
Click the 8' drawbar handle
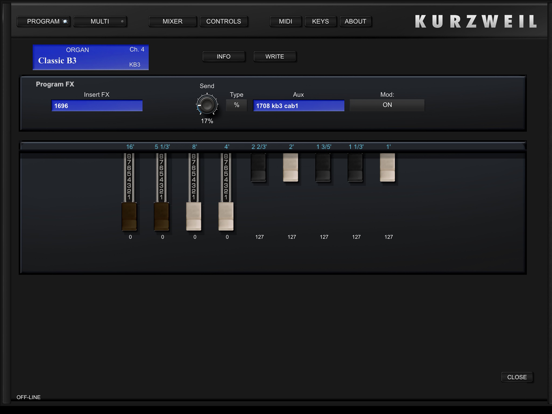[194, 217]
